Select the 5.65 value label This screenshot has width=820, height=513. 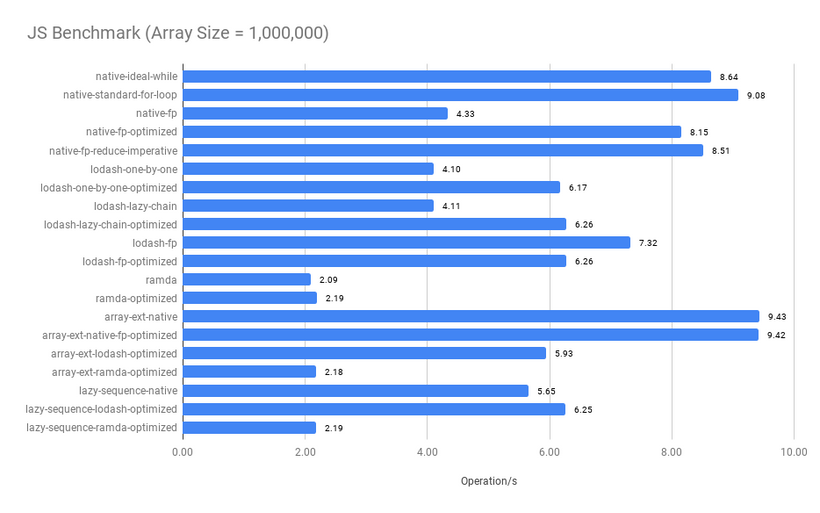click(546, 391)
